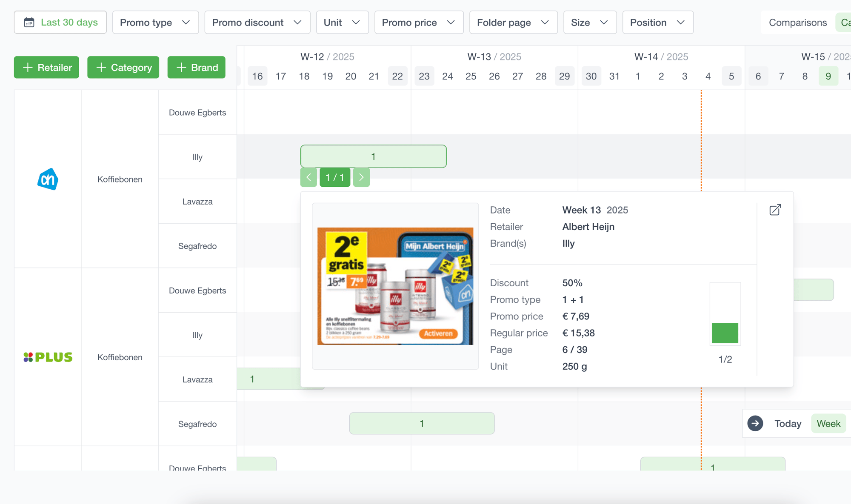Click Segafredo brand row under PLUS
Image resolution: width=851 pixels, height=504 pixels.
[197, 424]
